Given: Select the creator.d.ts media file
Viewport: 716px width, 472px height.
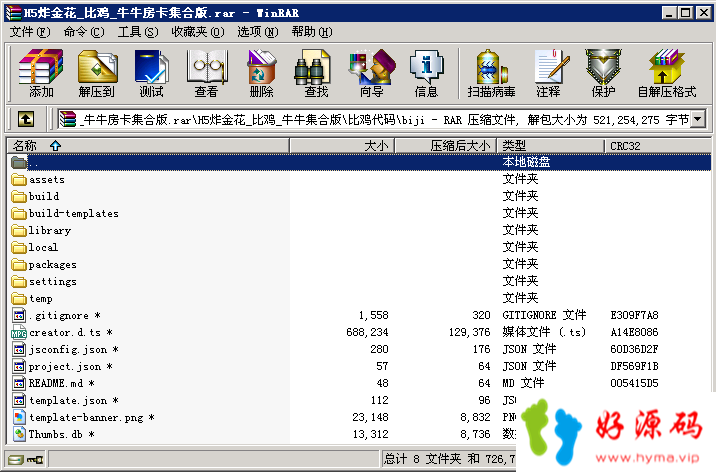Looking at the screenshot, I should [x=62, y=333].
